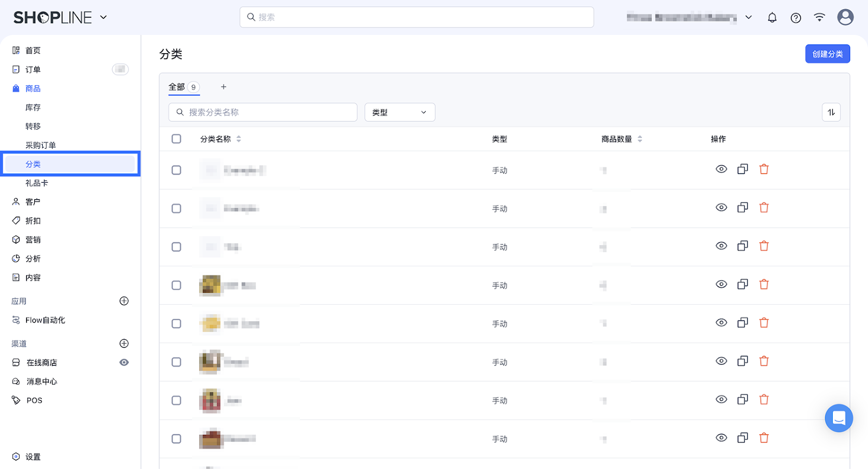Open 客户 customers icon in sidebar
The height and width of the screenshot is (469, 868).
coord(16,202)
